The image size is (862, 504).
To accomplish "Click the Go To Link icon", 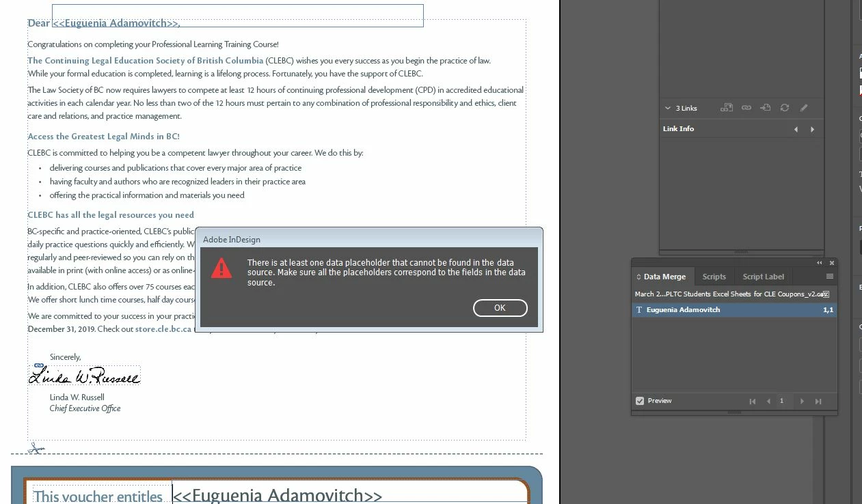I will [x=766, y=108].
